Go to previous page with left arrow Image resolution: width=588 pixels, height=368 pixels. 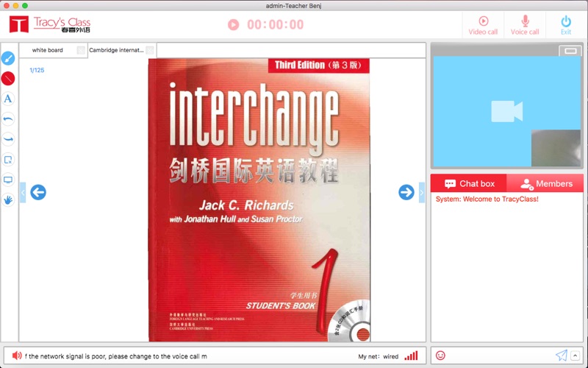coord(38,192)
